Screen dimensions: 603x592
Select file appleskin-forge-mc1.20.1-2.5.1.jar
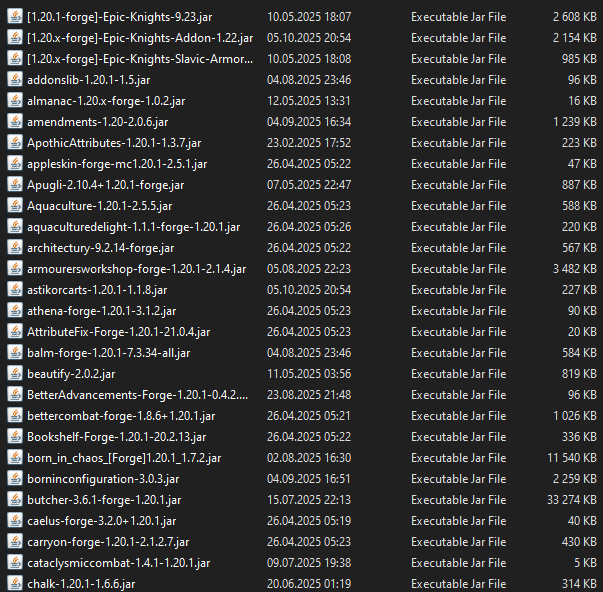click(117, 164)
